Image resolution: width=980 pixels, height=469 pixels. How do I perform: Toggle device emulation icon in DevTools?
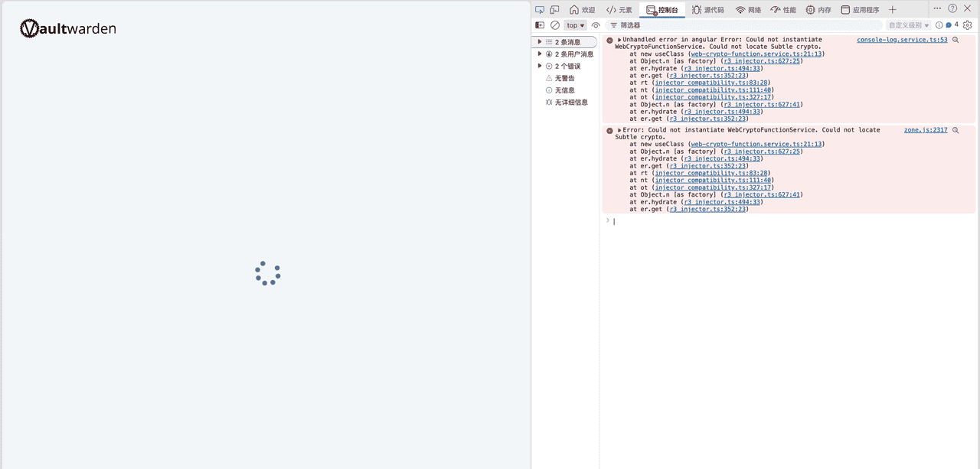coord(554,10)
